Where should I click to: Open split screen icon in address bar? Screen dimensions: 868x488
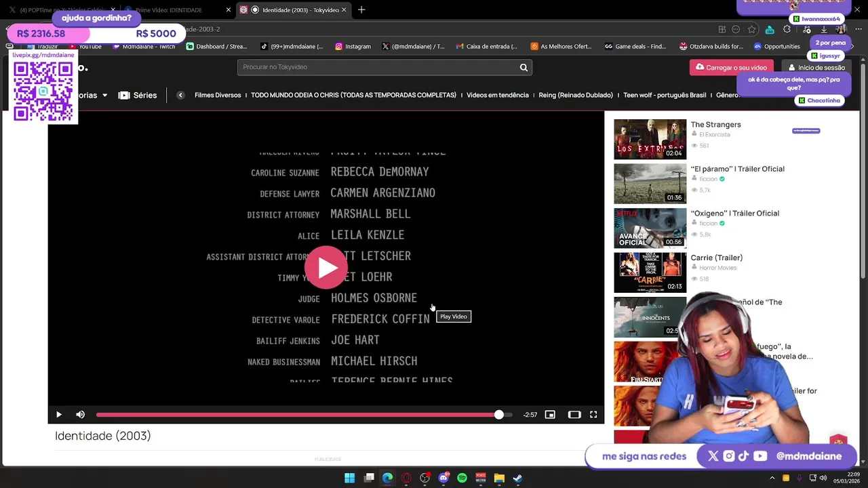point(722,29)
